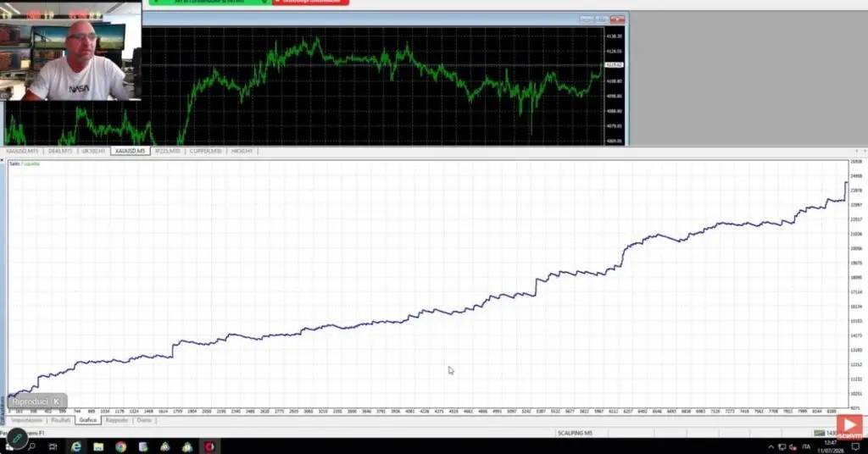The image size is (868, 454).
Task: Open the first MetaTrader icon on the taskbar
Action: (165, 446)
